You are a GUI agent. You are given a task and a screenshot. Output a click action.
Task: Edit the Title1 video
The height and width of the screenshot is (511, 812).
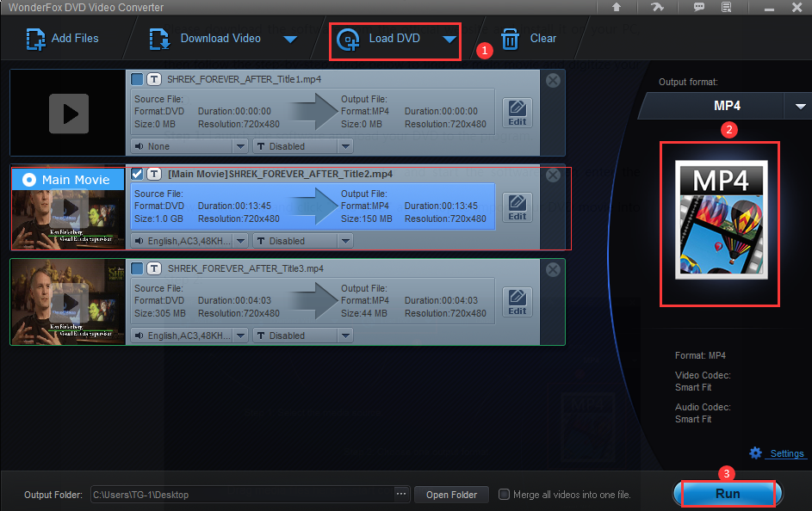pyautogui.click(x=518, y=113)
